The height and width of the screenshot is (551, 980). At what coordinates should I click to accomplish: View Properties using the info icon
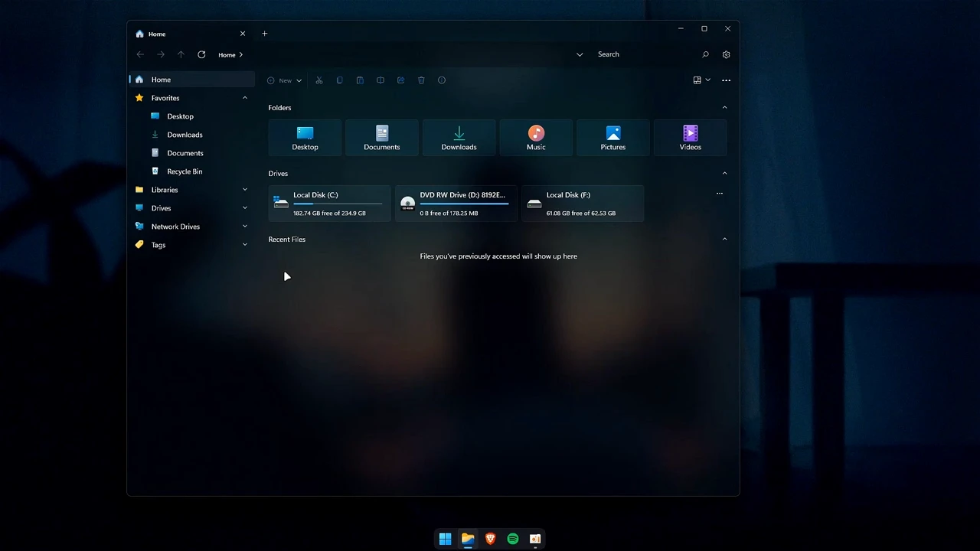pyautogui.click(x=442, y=80)
